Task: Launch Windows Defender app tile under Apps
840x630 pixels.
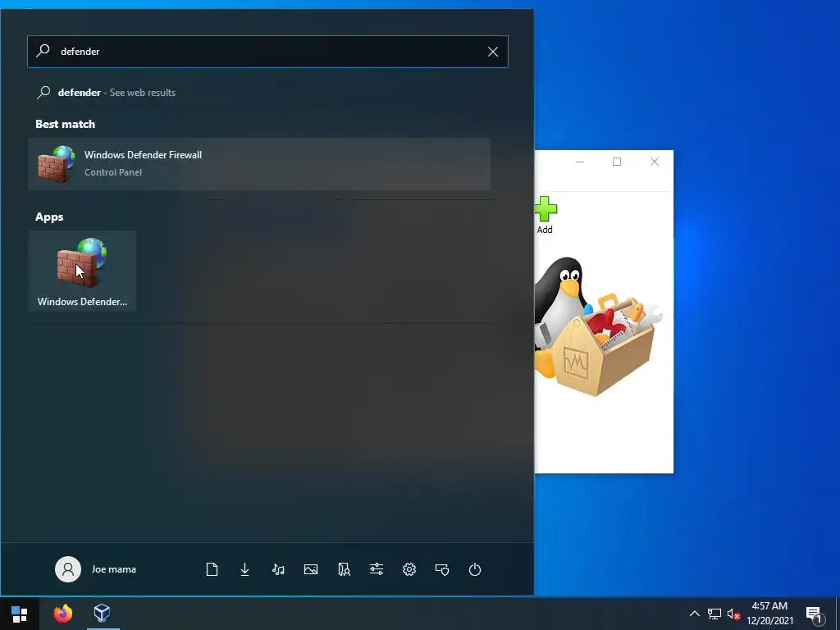Action: pos(82,272)
